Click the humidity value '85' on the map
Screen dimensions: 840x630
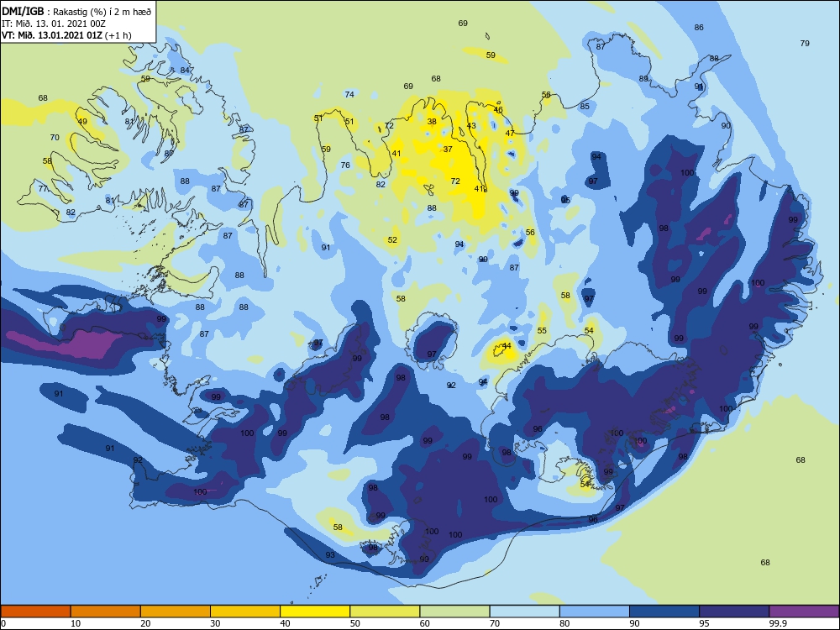(x=585, y=106)
